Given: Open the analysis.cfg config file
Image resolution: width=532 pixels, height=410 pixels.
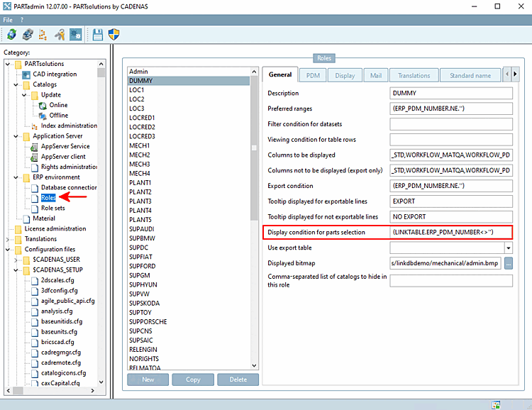Looking at the screenshot, I should (57, 311).
